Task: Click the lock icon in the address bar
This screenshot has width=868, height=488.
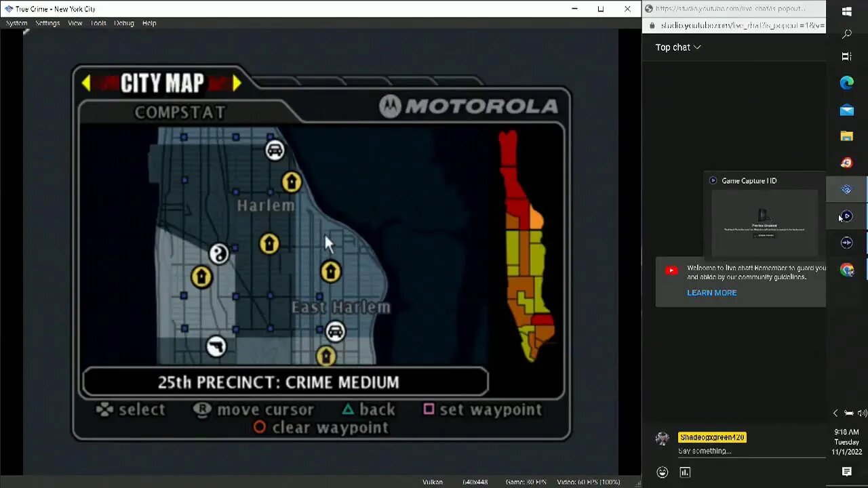Action: click(652, 26)
